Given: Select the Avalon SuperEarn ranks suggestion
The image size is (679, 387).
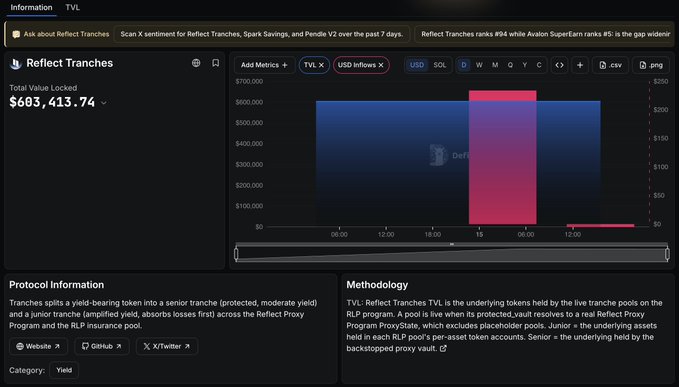Looking at the screenshot, I should click(545, 34).
